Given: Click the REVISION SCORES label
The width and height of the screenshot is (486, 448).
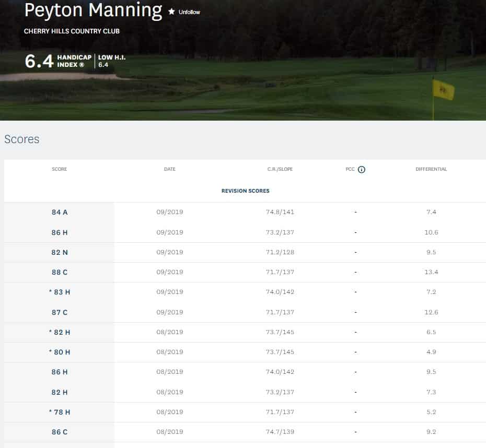Looking at the screenshot, I should click(245, 191).
